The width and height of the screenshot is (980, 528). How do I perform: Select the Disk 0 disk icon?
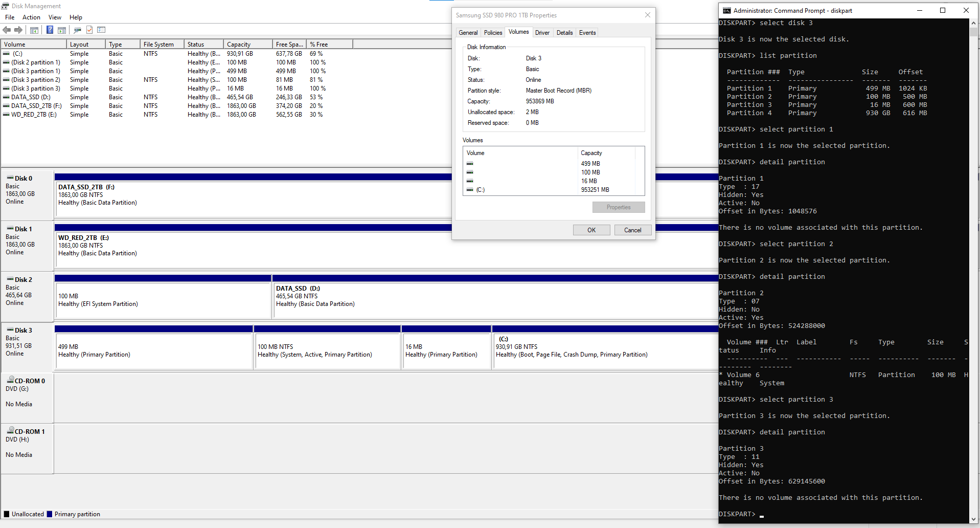tap(10, 178)
